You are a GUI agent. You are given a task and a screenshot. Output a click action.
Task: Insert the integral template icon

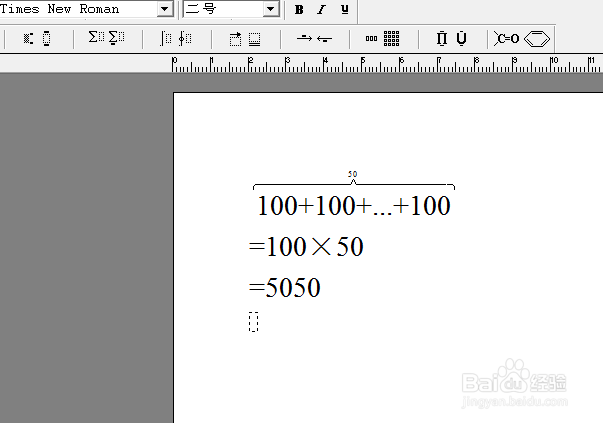166,38
